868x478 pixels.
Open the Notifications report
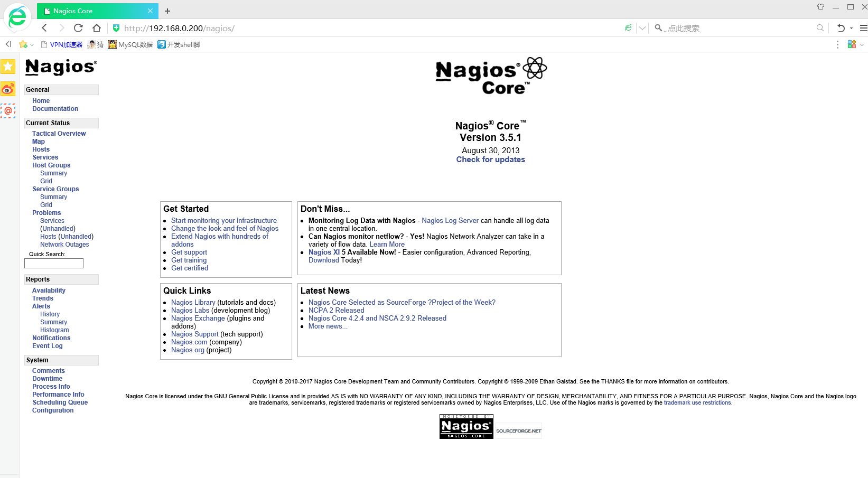[51, 338]
